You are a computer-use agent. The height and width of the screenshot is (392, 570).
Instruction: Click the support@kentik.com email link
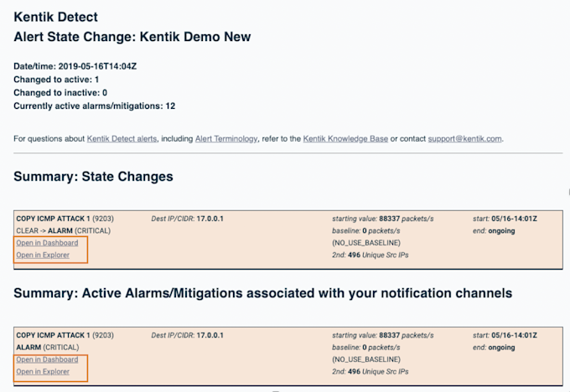tap(464, 139)
